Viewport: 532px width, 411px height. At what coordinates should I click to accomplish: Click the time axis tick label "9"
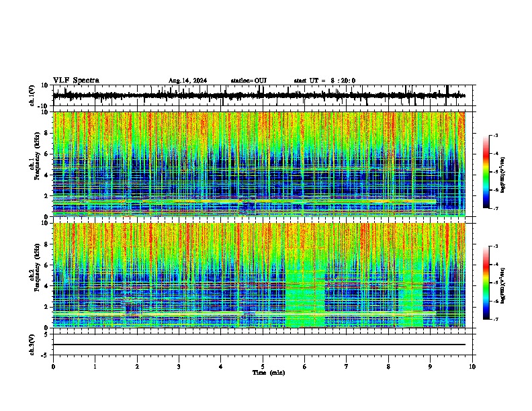click(x=430, y=367)
